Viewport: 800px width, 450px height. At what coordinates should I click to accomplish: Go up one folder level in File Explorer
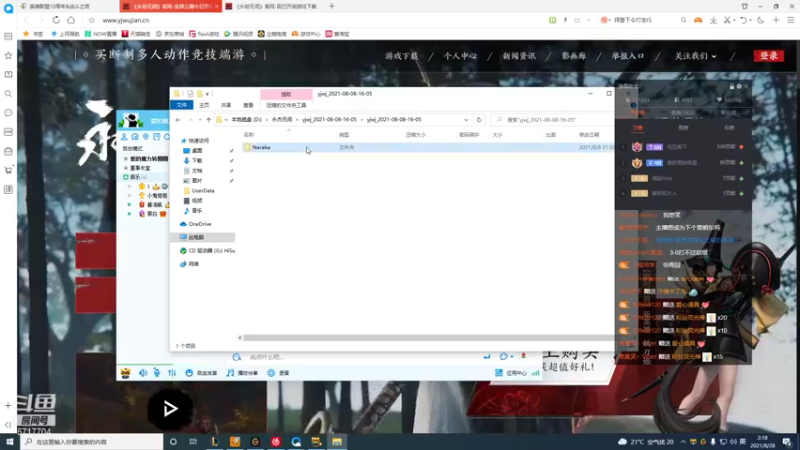(x=208, y=120)
